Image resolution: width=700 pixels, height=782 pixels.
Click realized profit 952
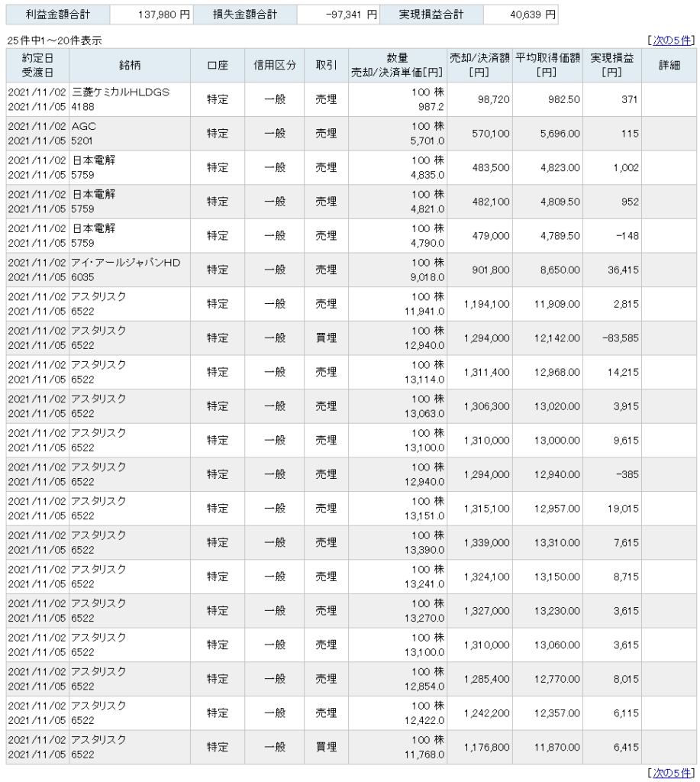(630, 202)
